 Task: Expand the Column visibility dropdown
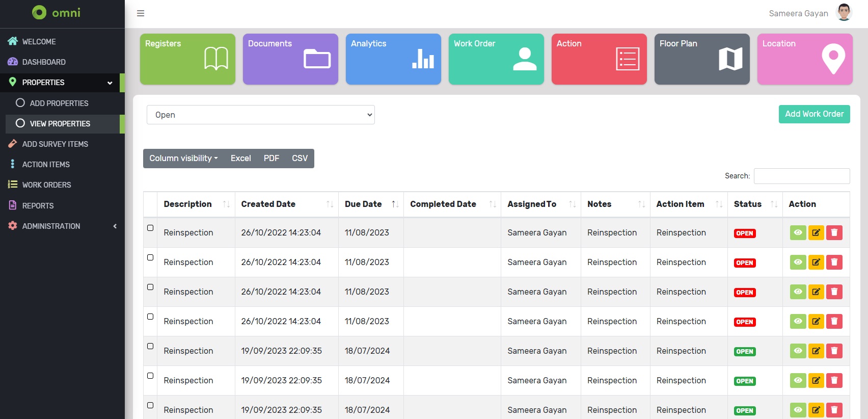click(183, 159)
